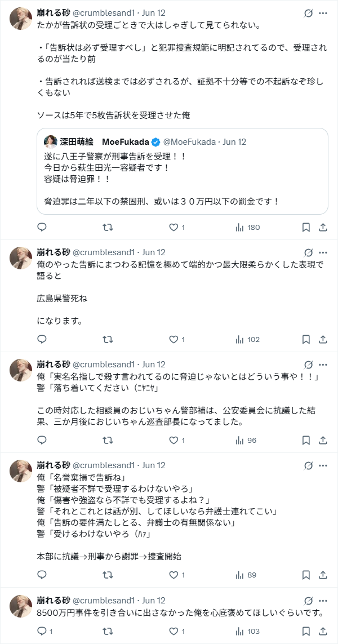Open Grok icon on the first tweet
The height and width of the screenshot is (644, 338).
tap(308, 13)
